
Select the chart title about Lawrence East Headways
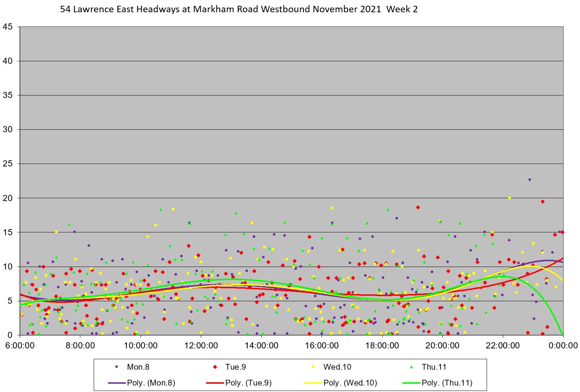(239, 9)
